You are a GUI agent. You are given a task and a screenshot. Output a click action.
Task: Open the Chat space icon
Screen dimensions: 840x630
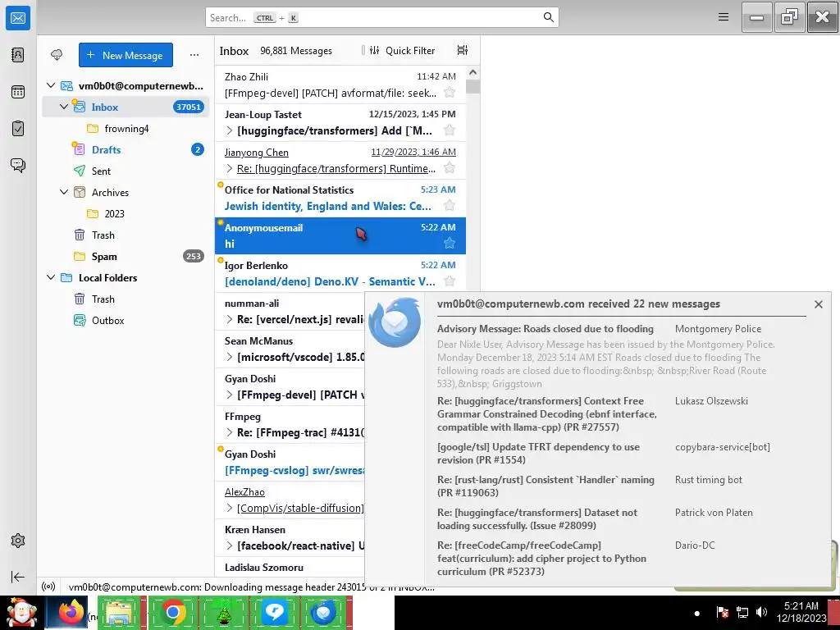click(x=18, y=165)
